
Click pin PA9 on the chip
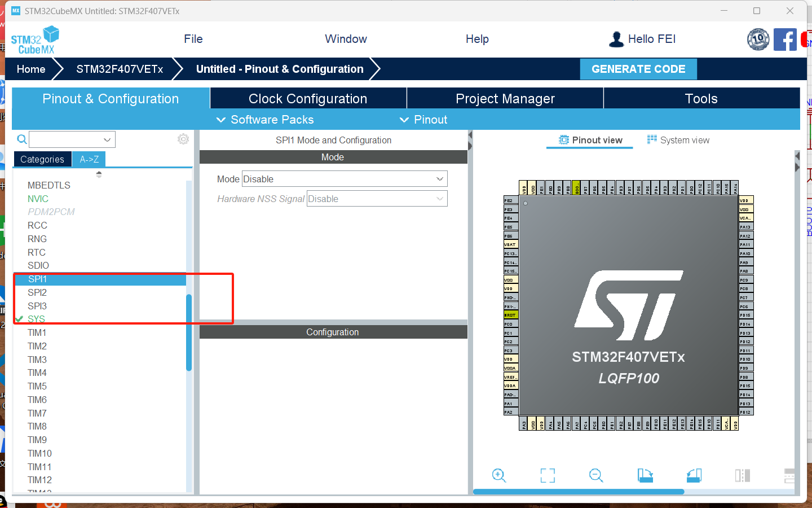[x=746, y=262]
